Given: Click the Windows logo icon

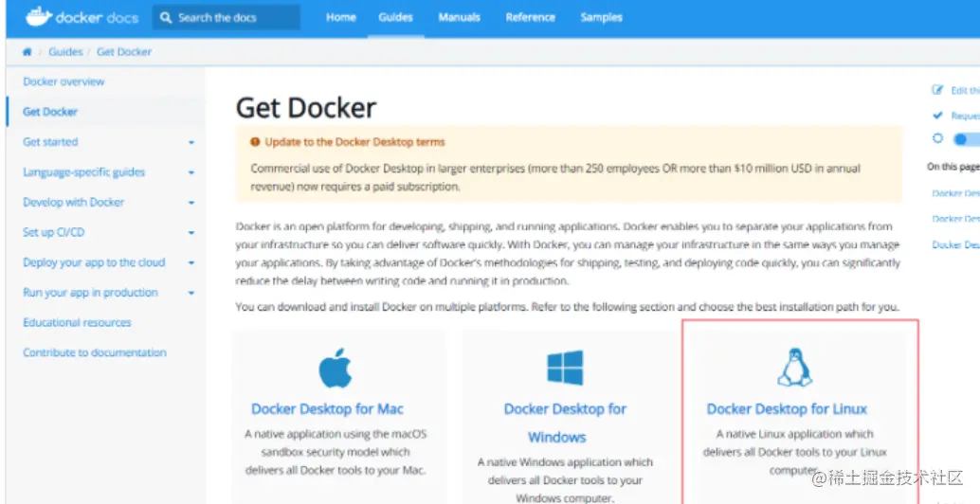Looking at the screenshot, I should (565, 368).
